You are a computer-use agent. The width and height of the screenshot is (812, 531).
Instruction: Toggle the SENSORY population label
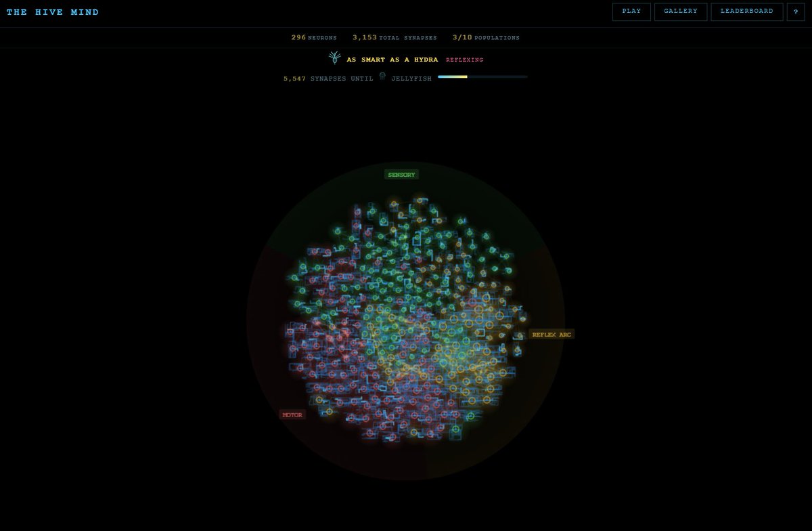pyautogui.click(x=401, y=174)
